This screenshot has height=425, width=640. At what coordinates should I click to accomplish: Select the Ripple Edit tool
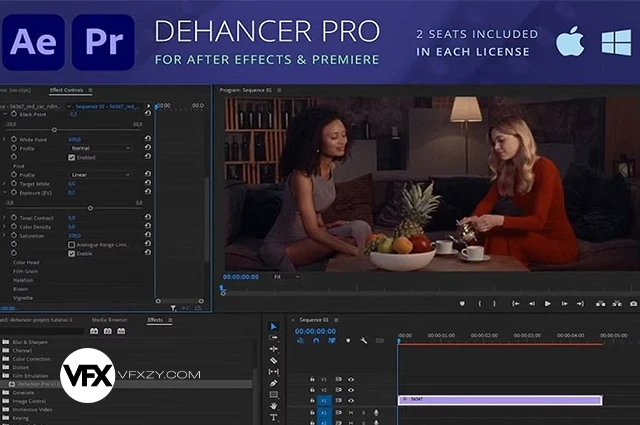[273, 349]
